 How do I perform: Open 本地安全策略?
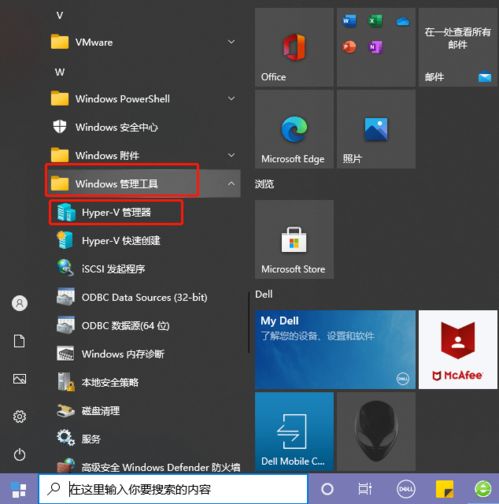click(x=144, y=382)
